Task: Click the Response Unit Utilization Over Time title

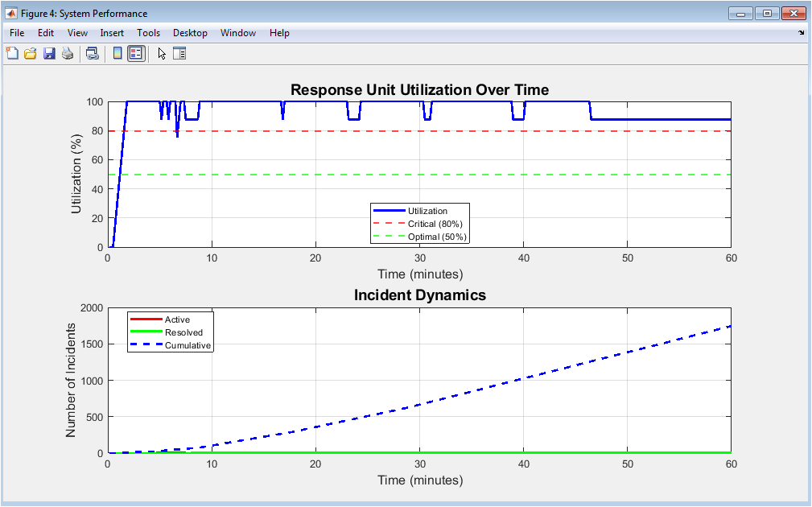Action: pyautogui.click(x=419, y=90)
